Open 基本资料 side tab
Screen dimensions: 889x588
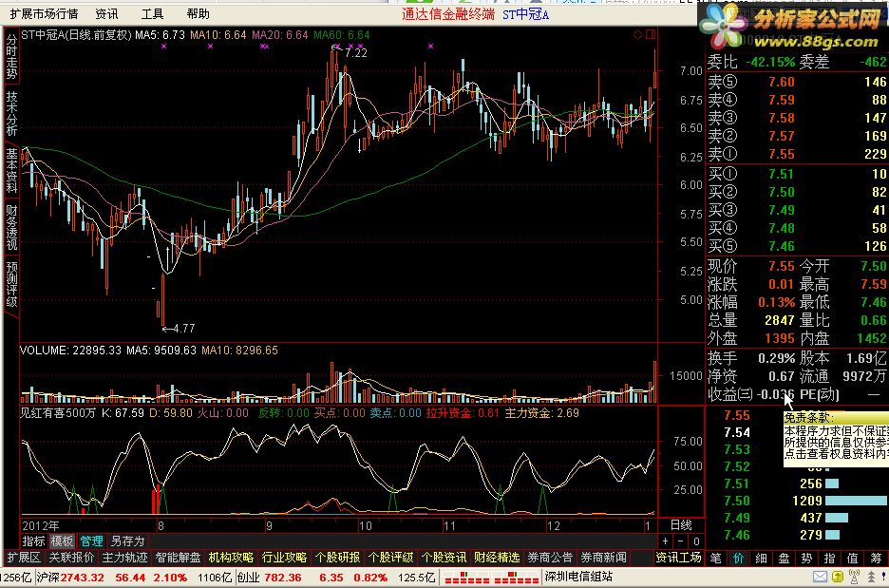click(11, 170)
